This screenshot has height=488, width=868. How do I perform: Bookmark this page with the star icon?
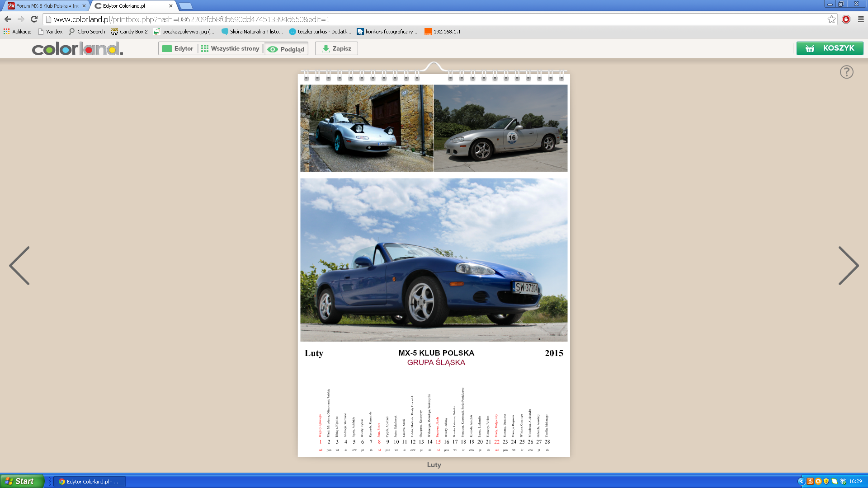(x=831, y=19)
